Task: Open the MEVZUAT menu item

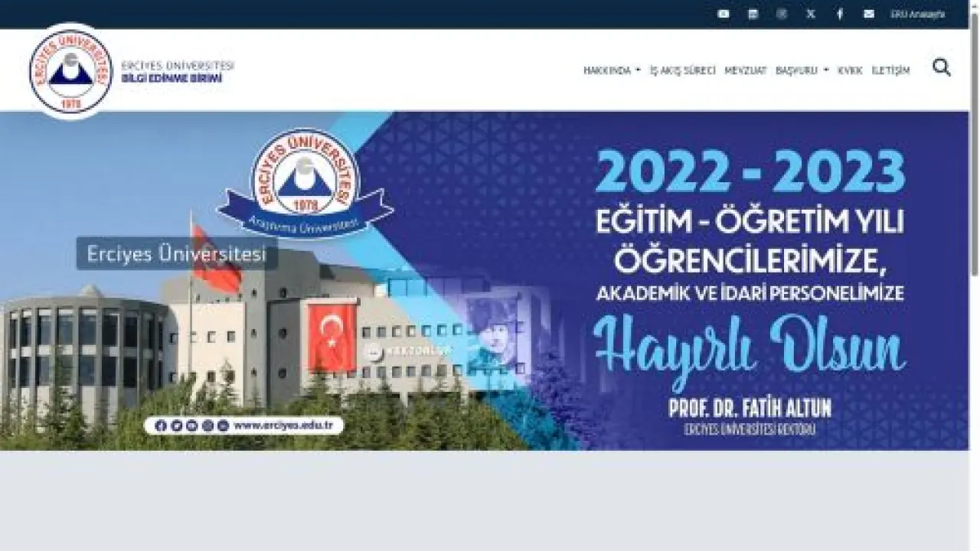Action: [746, 70]
